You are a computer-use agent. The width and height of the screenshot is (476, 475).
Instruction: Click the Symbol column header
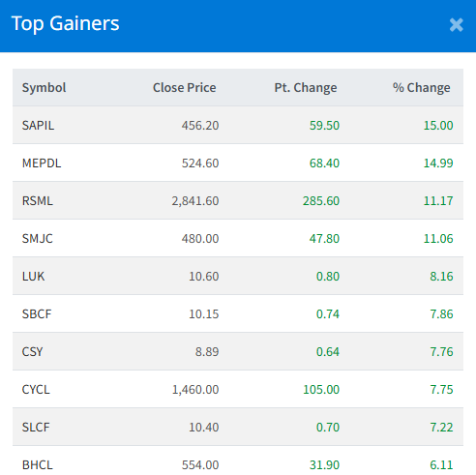(44, 88)
